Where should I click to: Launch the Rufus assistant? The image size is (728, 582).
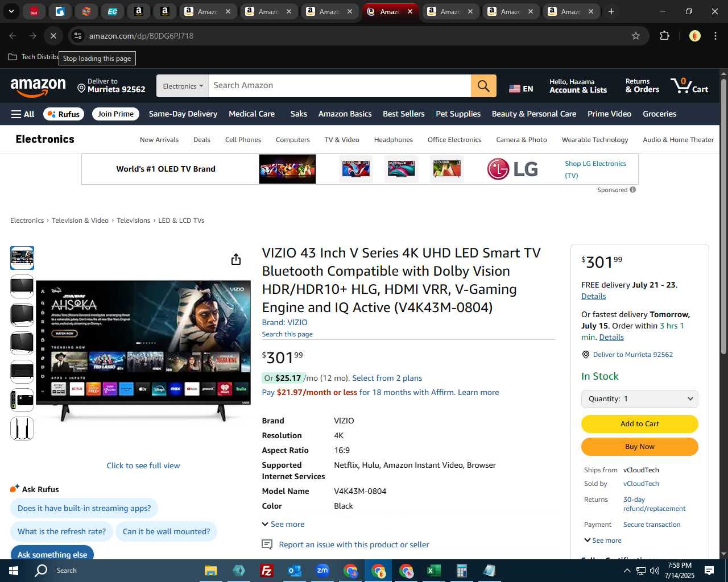(x=63, y=114)
